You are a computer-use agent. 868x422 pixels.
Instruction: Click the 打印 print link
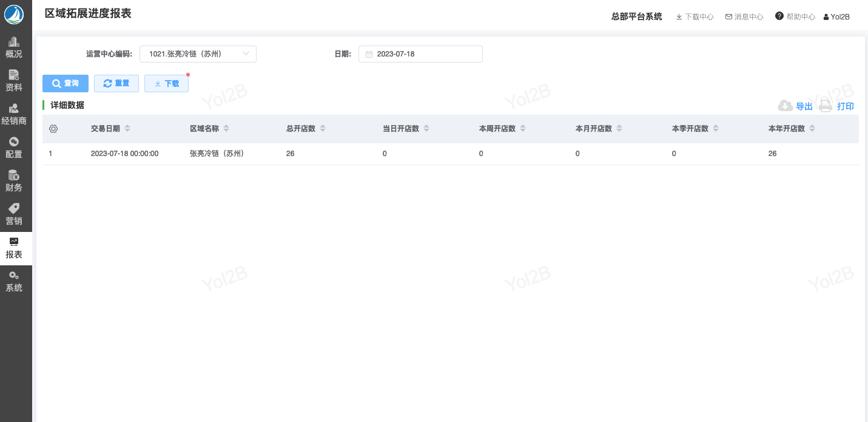pyautogui.click(x=846, y=106)
